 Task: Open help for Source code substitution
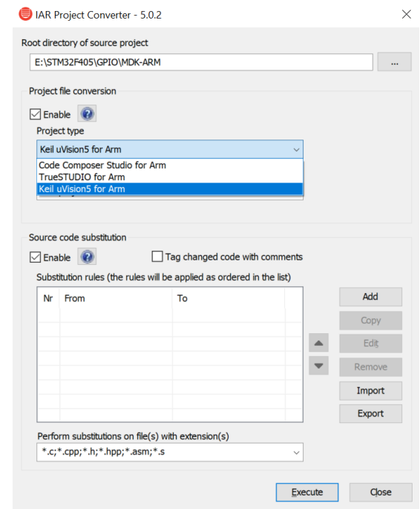point(87,257)
